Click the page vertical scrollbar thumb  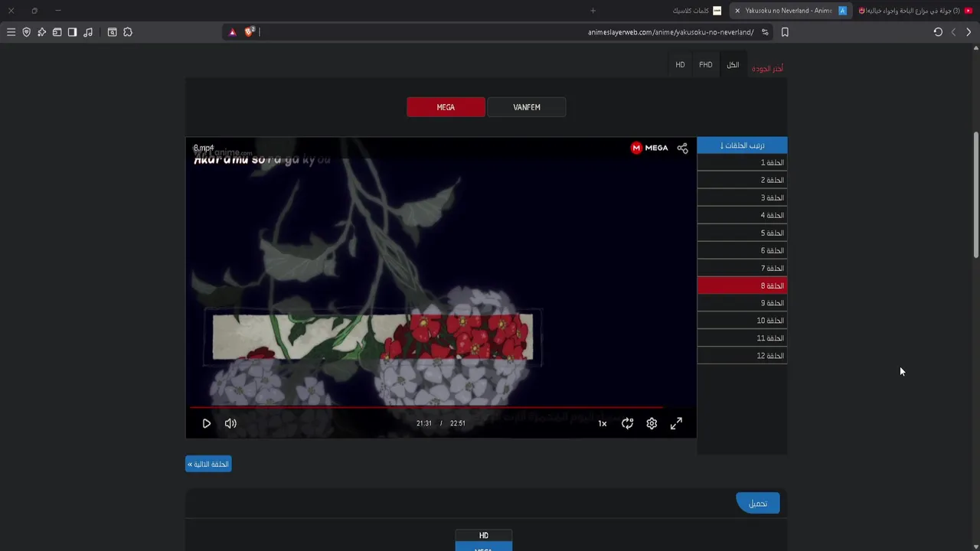click(x=975, y=195)
